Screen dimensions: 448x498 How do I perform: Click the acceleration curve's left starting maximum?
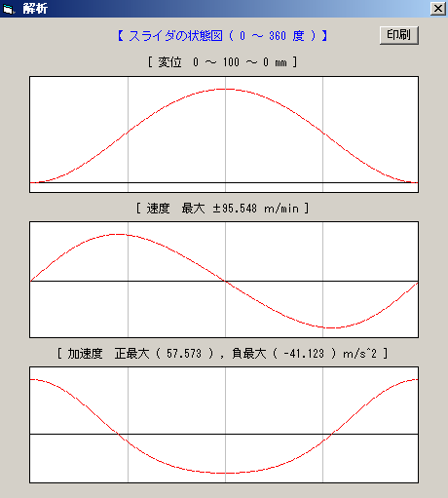[x=32, y=379]
